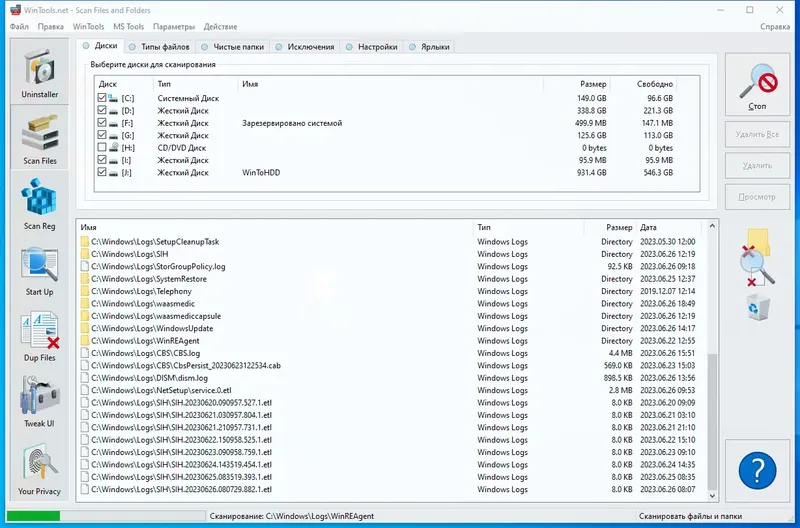Open the Uninstaller tool
800x528 pixels.
coord(39,71)
